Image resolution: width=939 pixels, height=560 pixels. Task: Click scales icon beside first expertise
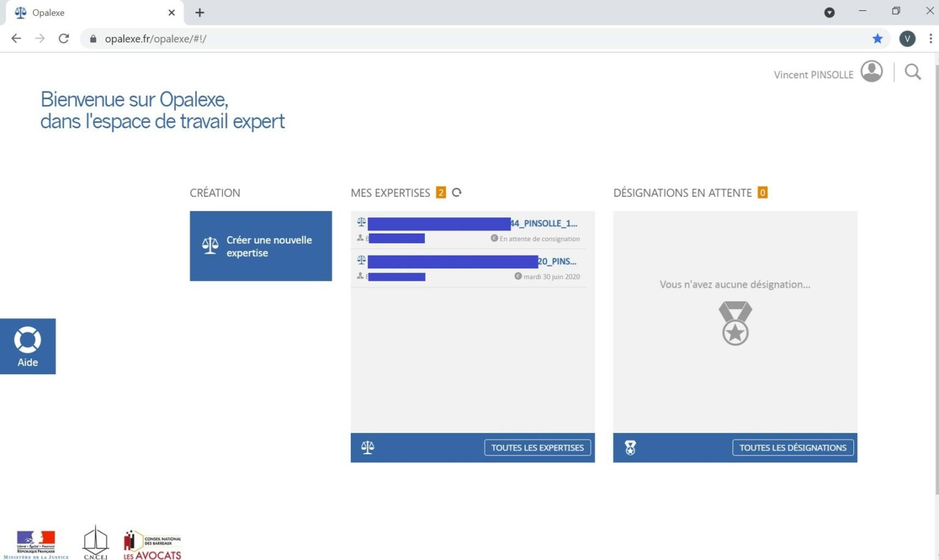pos(361,223)
